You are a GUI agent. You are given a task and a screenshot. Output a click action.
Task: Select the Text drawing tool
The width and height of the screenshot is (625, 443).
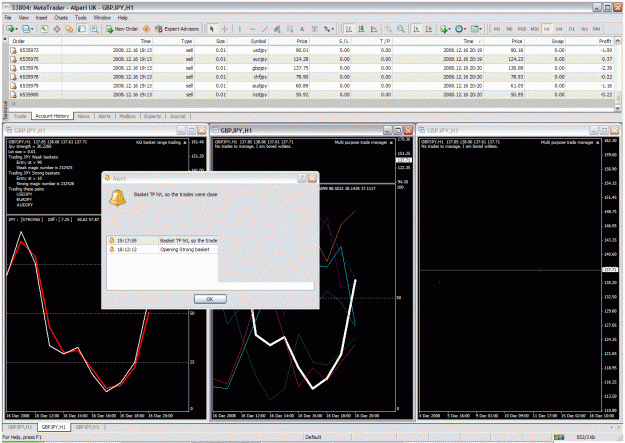[302, 29]
